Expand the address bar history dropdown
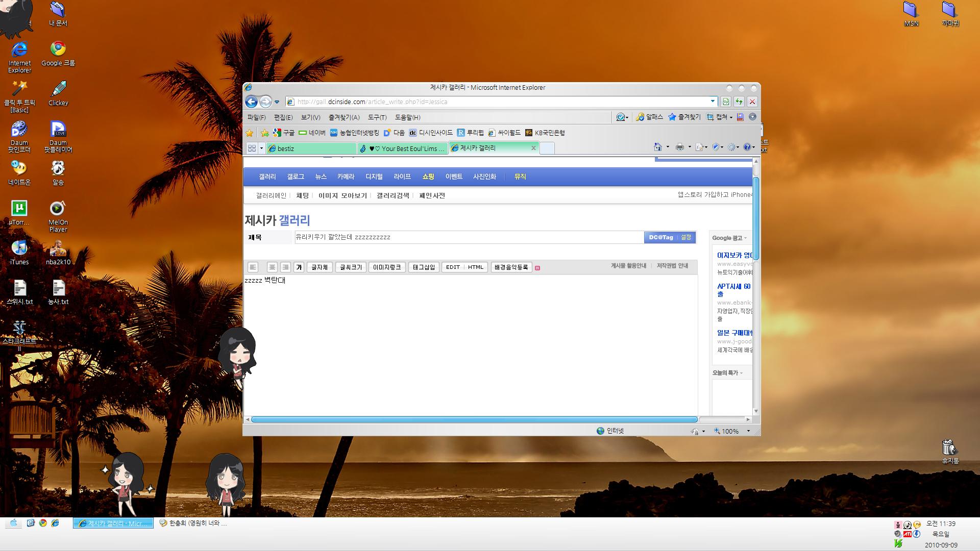This screenshot has height=551, width=980. (x=713, y=101)
